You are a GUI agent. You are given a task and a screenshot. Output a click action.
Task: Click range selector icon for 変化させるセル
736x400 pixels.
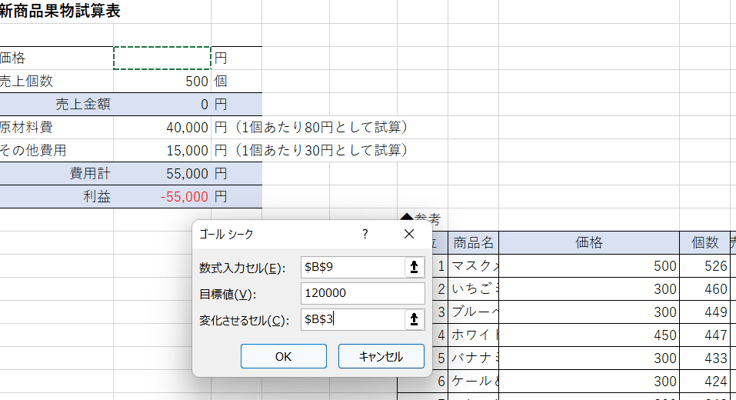coord(414,319)
